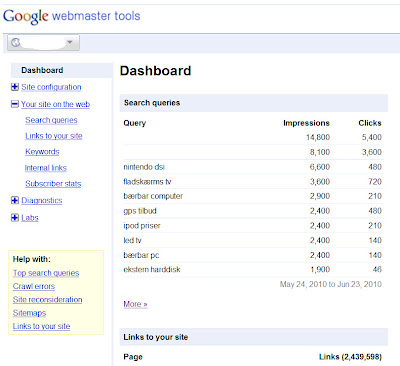Screen dimensions: 400x366
Task: Click the Google webmaster tools logo
Action: pos(72,16)
